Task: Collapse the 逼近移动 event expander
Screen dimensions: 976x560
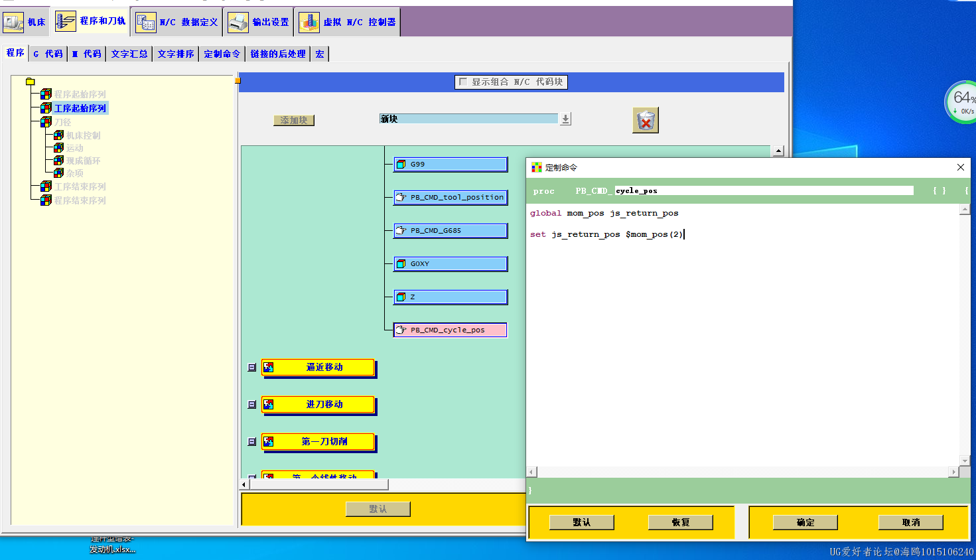Action: point(252,368)
